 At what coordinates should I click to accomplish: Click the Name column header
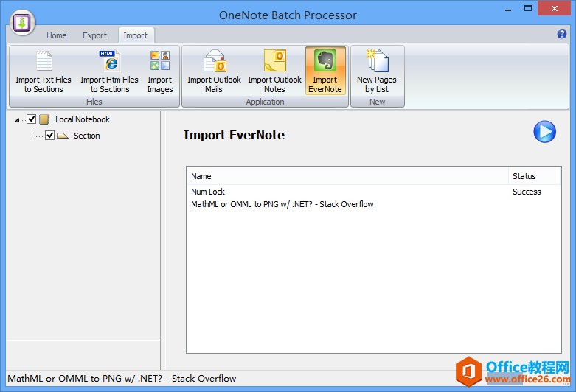click(x=347, y=176)
